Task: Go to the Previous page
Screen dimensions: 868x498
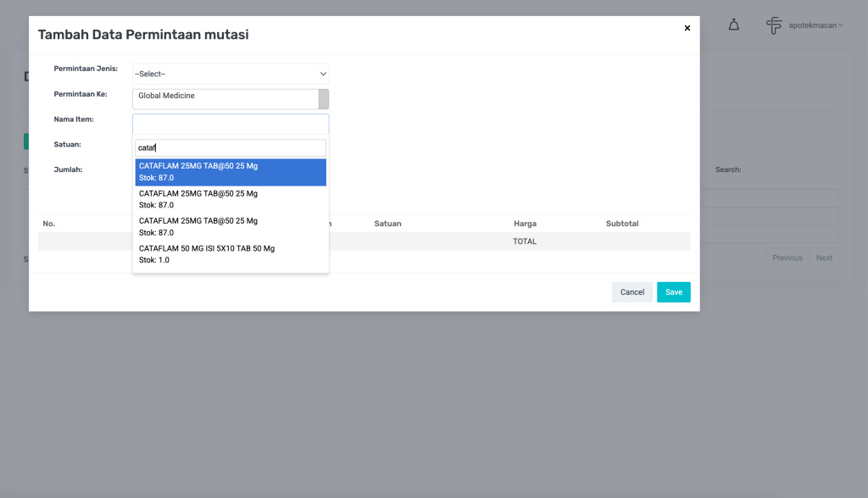Action: pos(787,258)
